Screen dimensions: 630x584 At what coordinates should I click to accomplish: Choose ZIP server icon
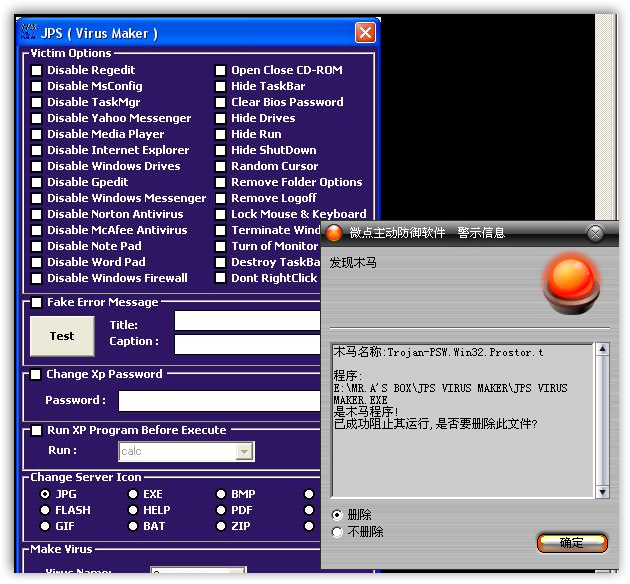pos(221,526)
